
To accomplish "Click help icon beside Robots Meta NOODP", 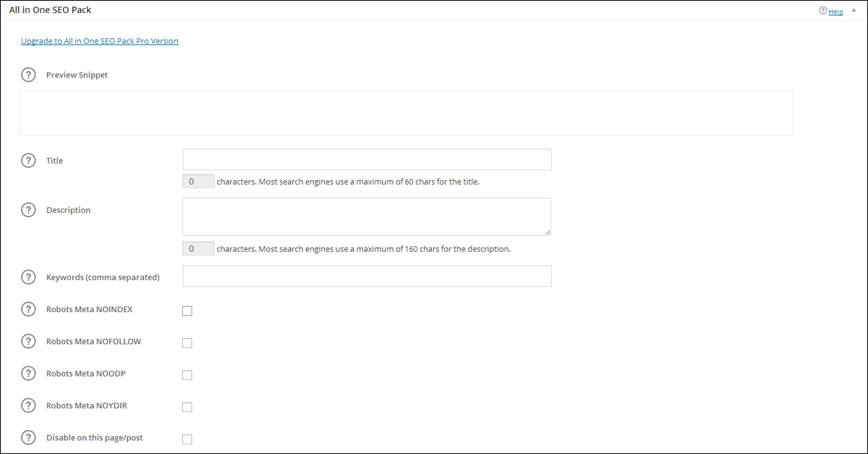I will point(28,373).
